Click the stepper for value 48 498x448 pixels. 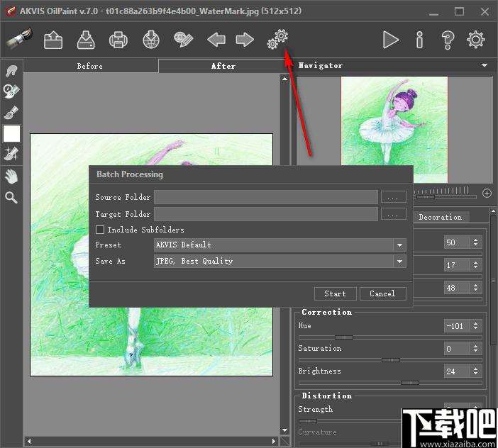tap(475, 288)
